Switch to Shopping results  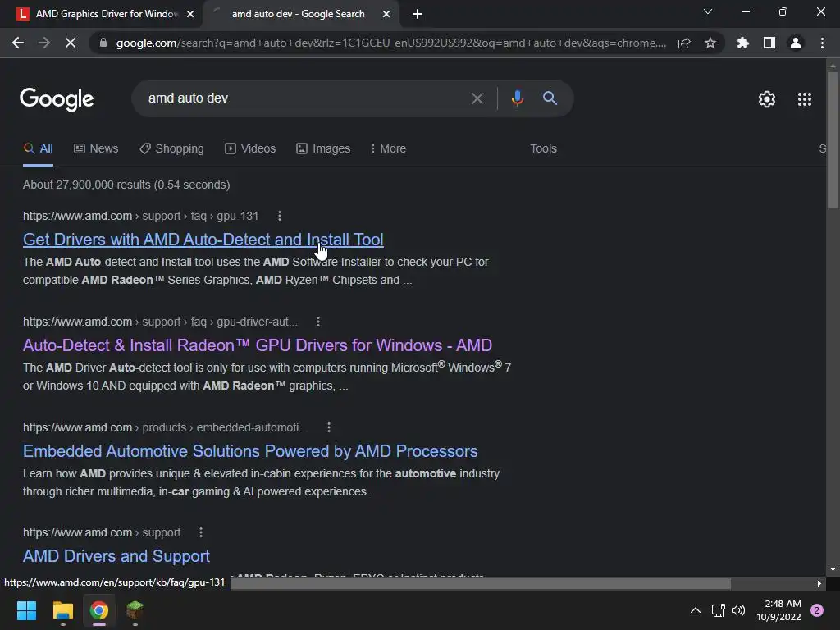(x=171, y=149)
